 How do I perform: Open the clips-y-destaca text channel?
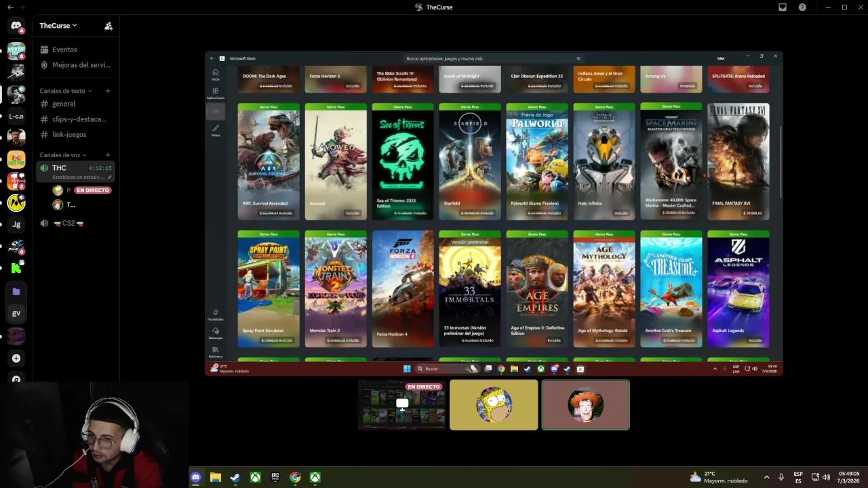click(75, 119)
